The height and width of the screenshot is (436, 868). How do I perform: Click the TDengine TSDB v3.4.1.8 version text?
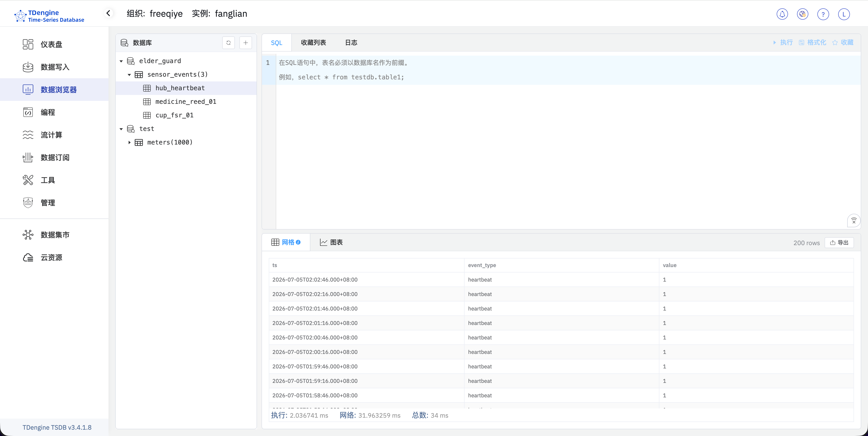tap(57, 427)
